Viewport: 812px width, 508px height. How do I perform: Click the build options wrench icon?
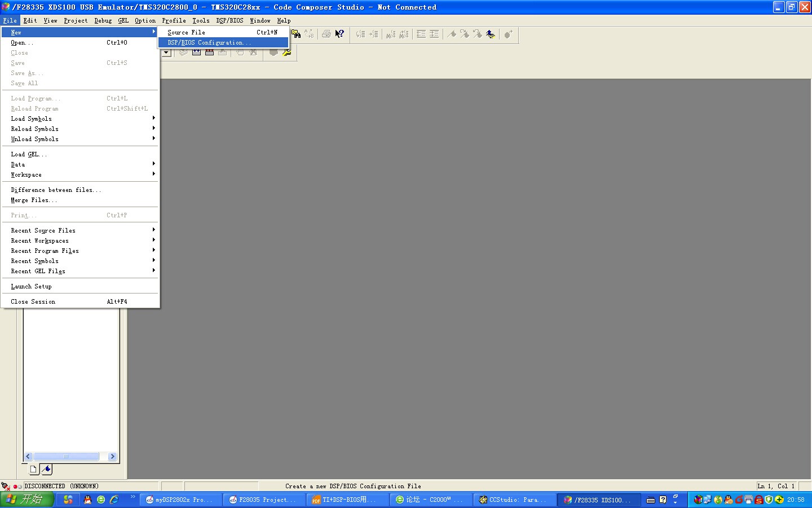point(287,52)
